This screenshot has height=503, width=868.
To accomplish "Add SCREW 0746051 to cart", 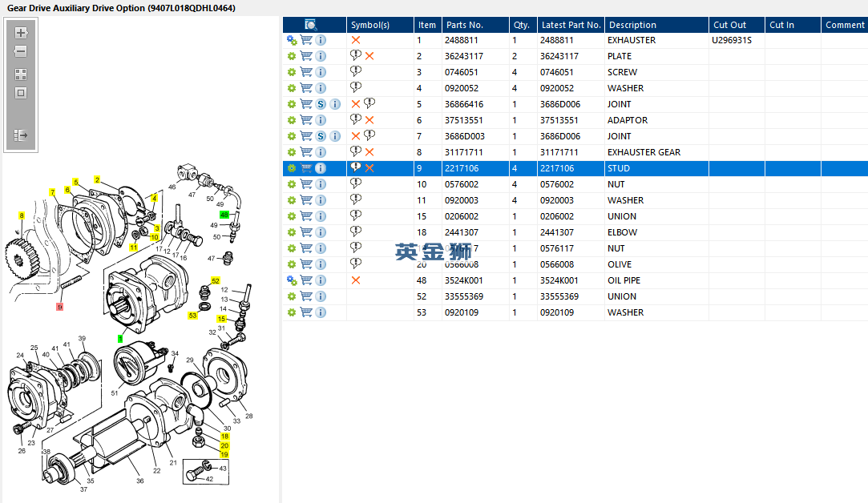I will 306,72.
